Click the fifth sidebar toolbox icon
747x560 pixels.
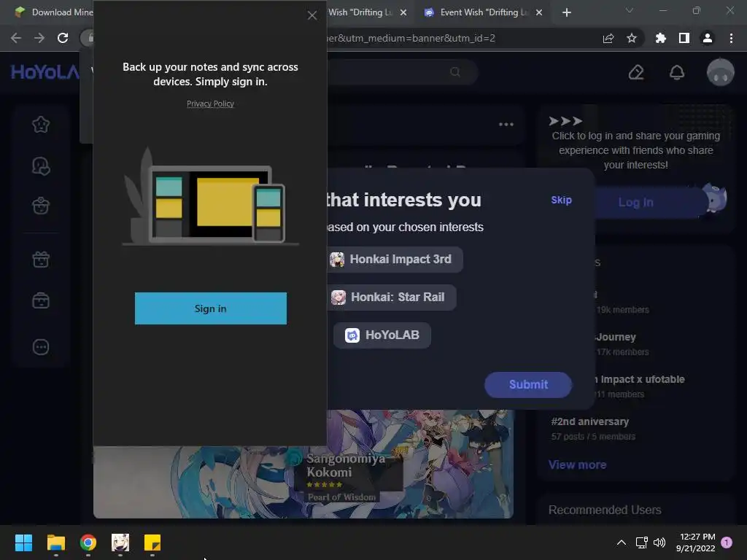click(x=41, y=301)
